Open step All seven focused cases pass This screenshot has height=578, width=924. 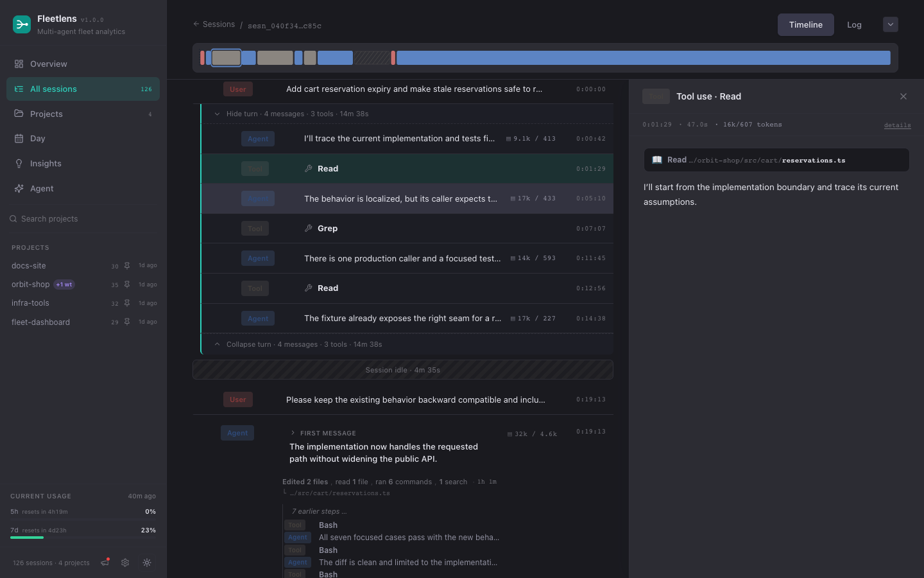click(409, 538)
